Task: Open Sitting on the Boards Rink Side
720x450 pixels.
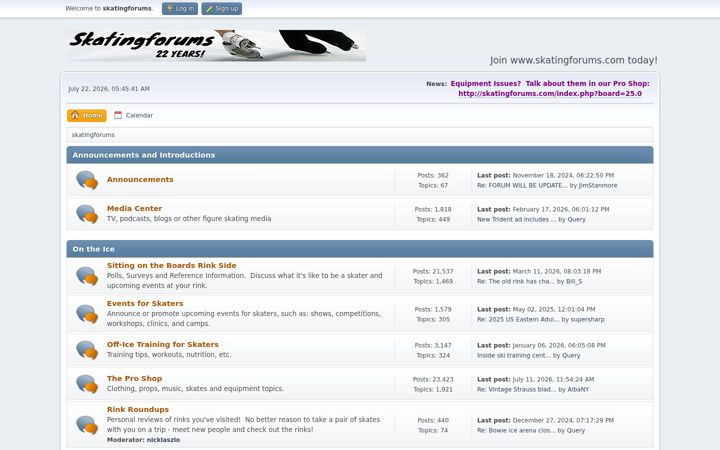Action: 171,265
